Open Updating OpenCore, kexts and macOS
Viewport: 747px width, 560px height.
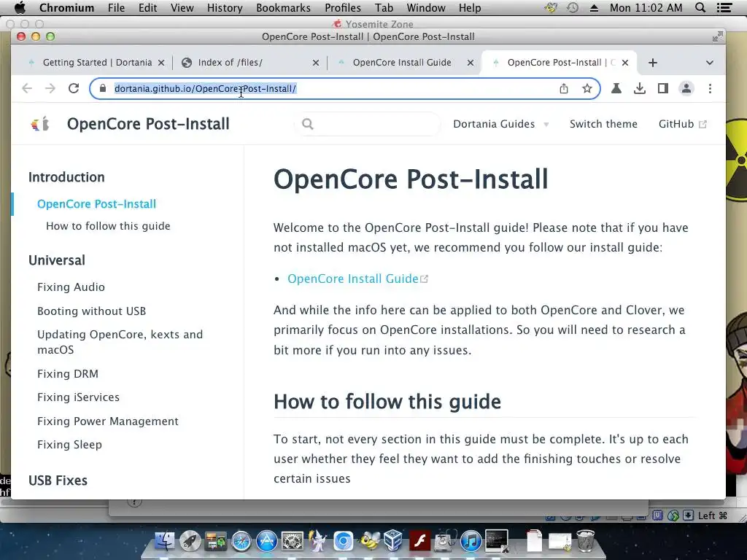120,342
